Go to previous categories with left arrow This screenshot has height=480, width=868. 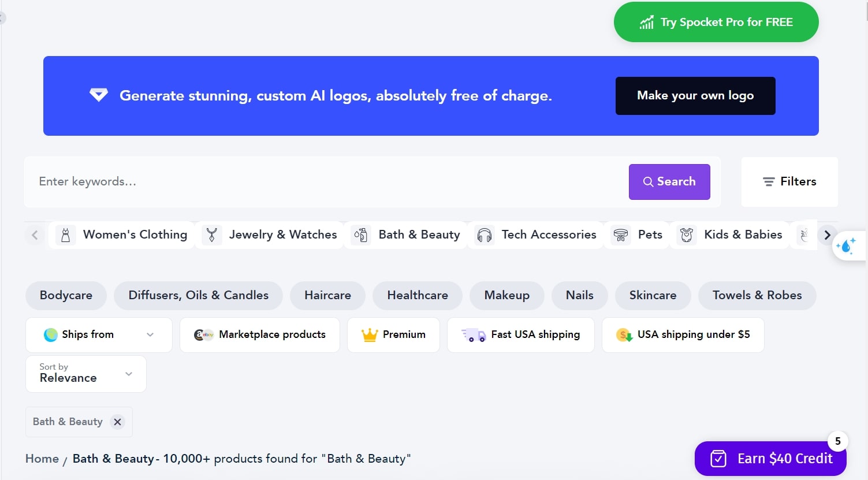pos(35,235)
